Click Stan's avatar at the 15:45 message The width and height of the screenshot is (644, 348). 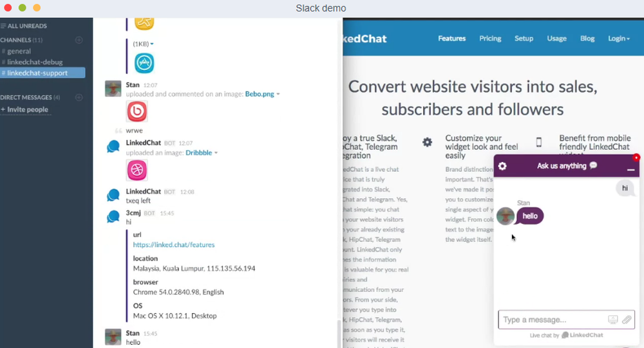113,337
